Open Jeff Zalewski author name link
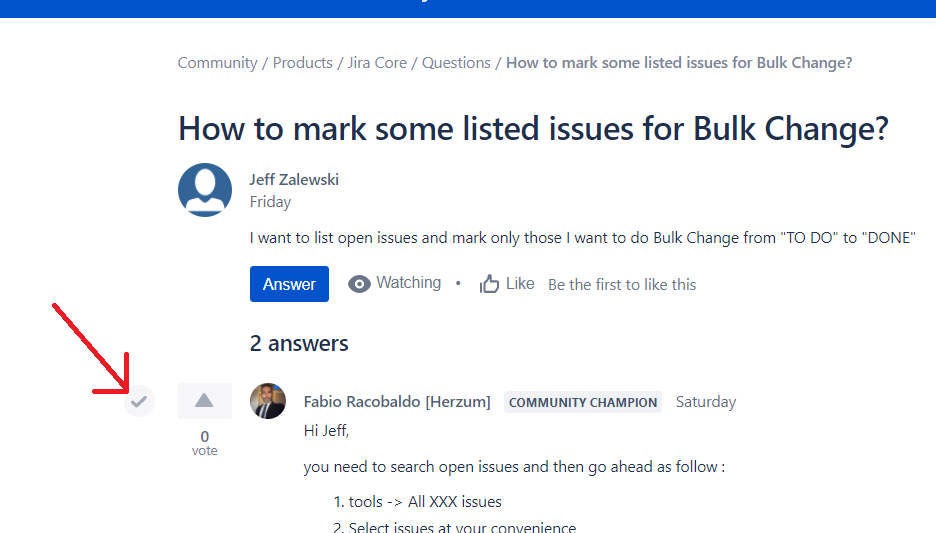The width and height of the screenshot is (936, 533). [294, 180]
